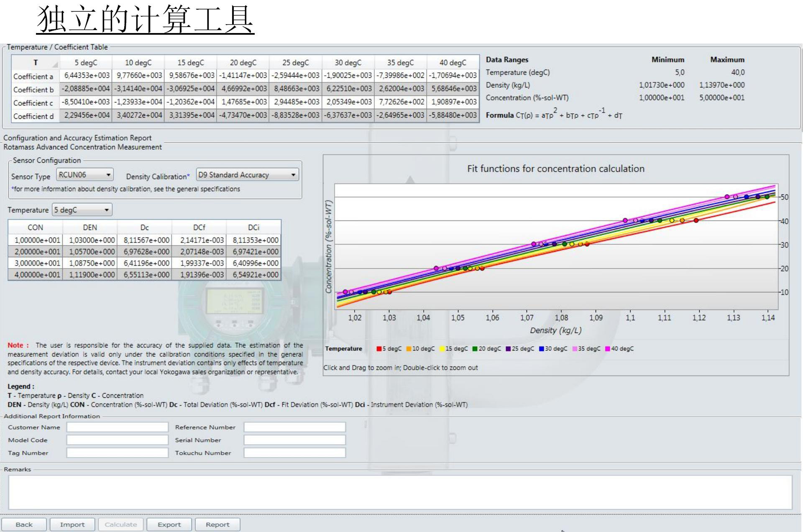The image size is (803, 532).
Task: Click minimum concentration value 1,00000e+001
Action: tap(662, 97)
